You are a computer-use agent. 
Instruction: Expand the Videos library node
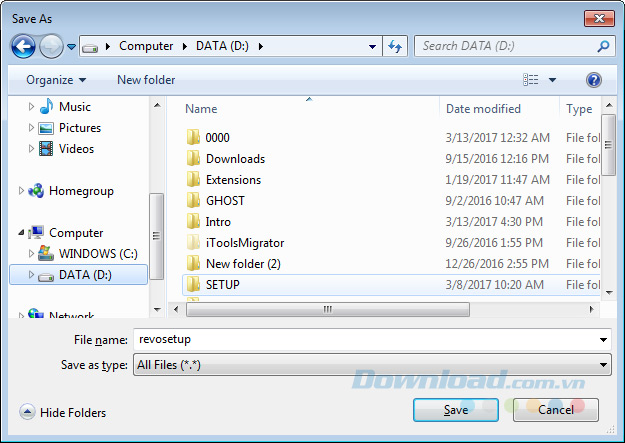tap(31, 149)
